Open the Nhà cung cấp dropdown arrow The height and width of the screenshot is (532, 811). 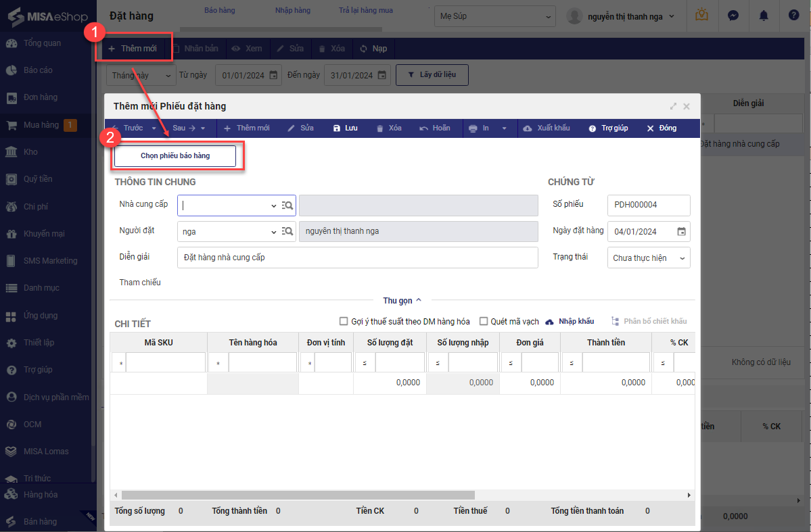(273, 205)
